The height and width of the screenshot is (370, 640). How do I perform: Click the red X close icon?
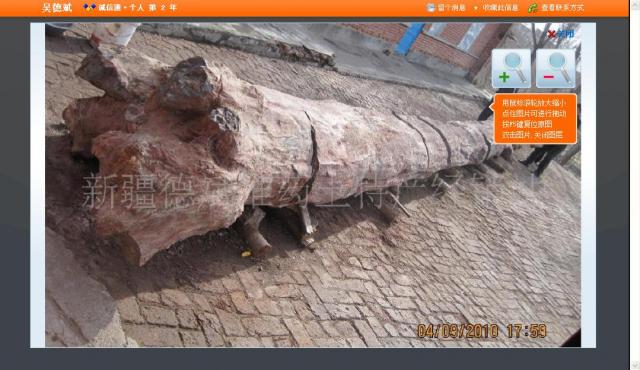tap(551, 34)
